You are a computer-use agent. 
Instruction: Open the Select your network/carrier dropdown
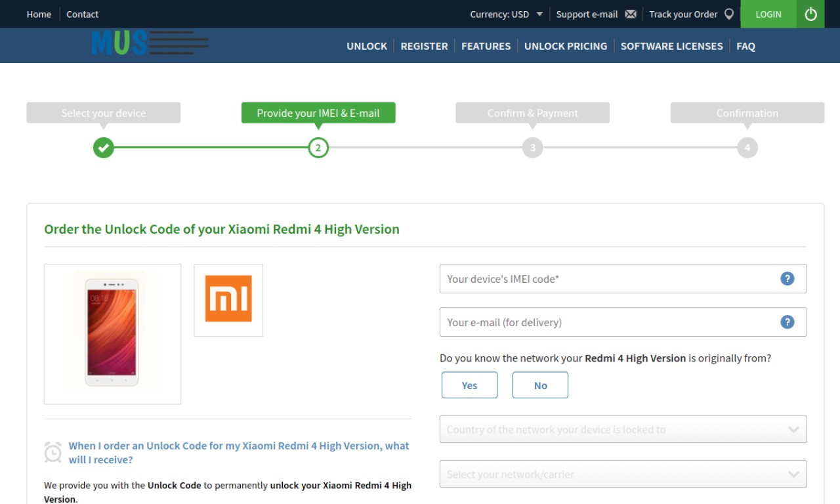623,474
